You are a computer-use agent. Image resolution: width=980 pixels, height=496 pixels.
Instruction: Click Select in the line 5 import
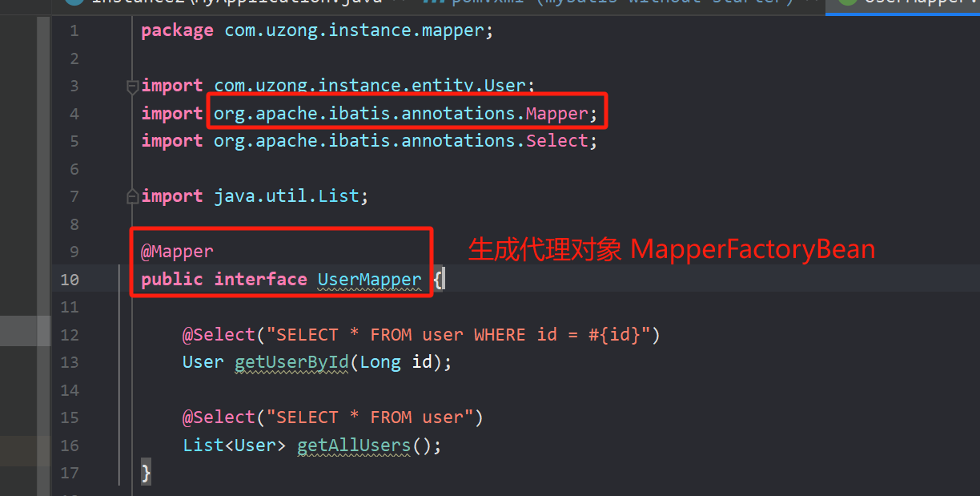pyautogui.click(x=557, y=141)
